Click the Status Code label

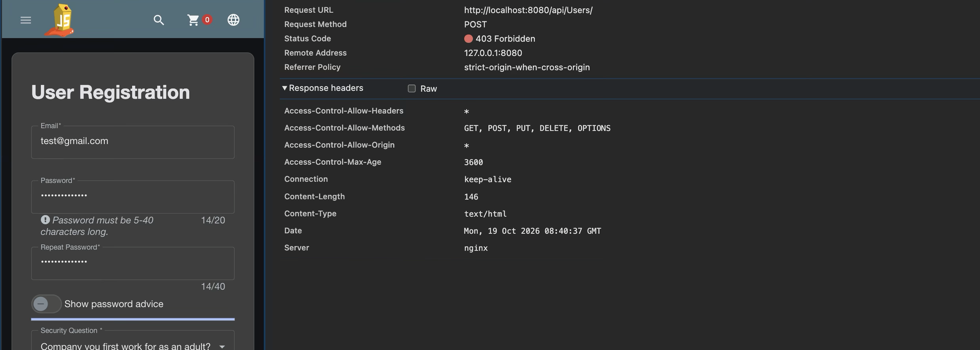point(307,38)
